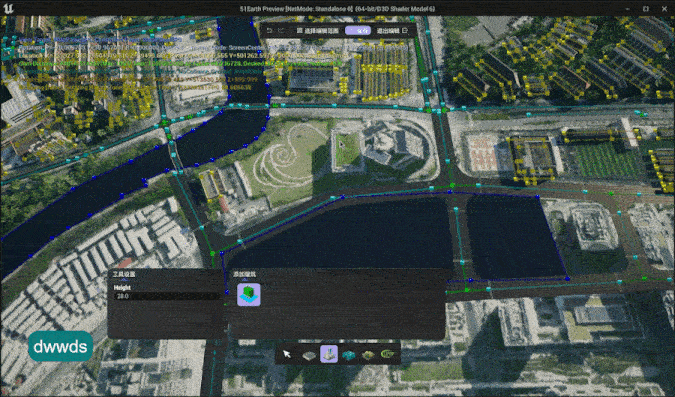Click the Height value input field

point(167,296)
